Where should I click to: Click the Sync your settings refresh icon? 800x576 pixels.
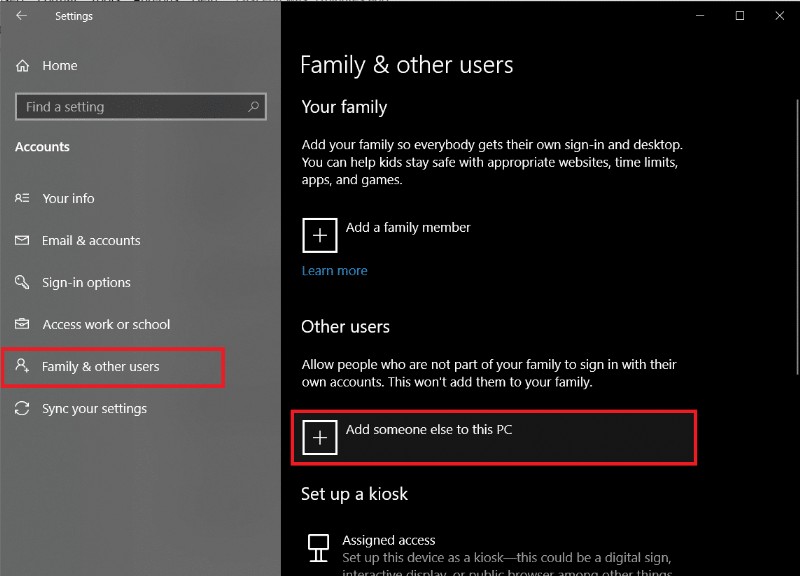coord(22,408)
